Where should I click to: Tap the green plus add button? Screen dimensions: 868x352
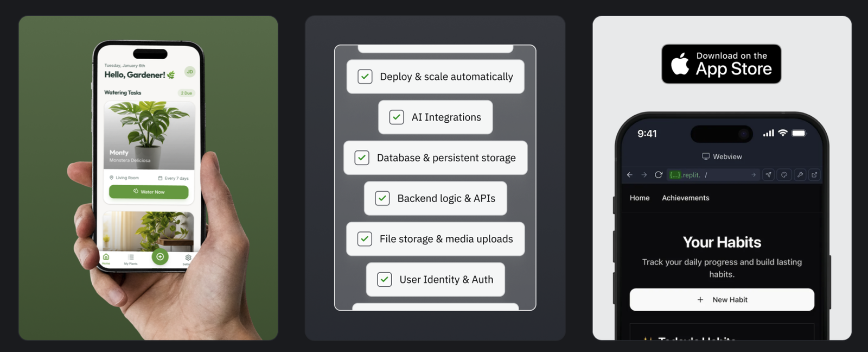(x=160, y=257)
